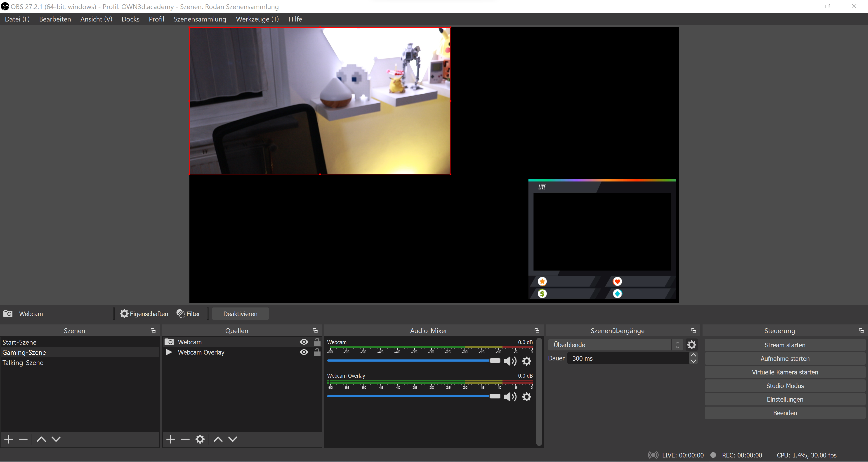Open the Werkzeuge (T) menu
The image size is (868, 462).
[x=257, y=19]
